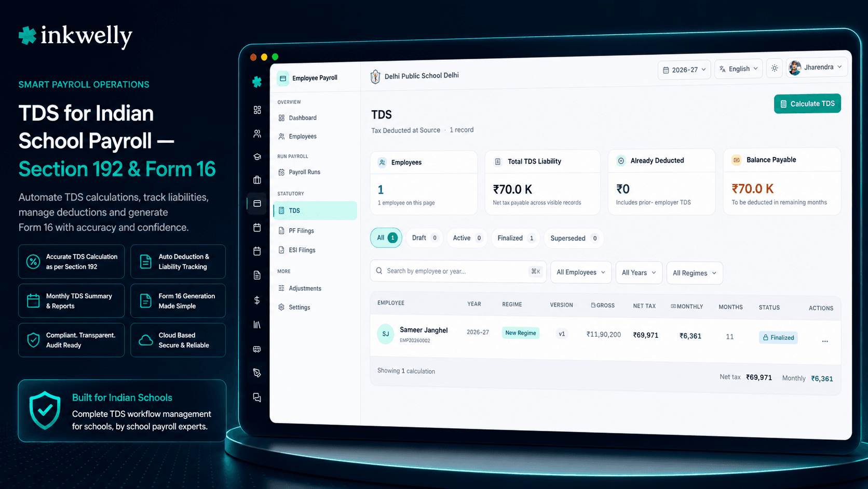
Task: Open the tag icon in the icon rail
Action: [x=257, y=373]
